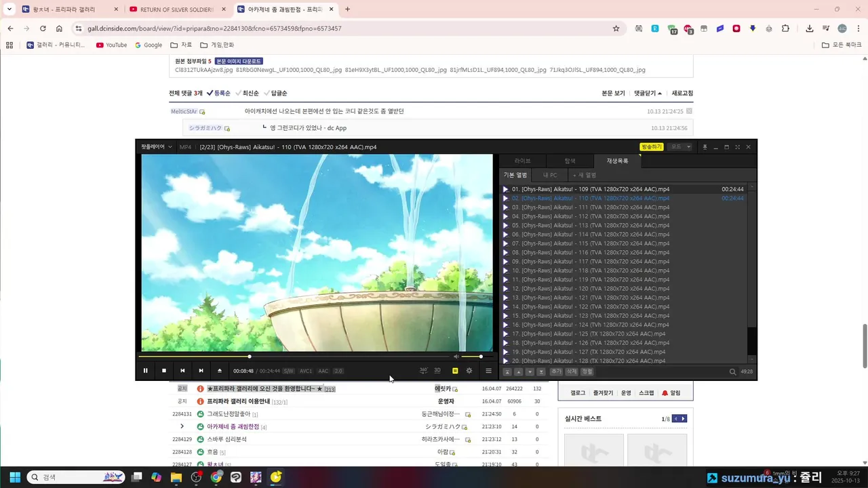Select 최신순 comment sort option

(247, 93)
